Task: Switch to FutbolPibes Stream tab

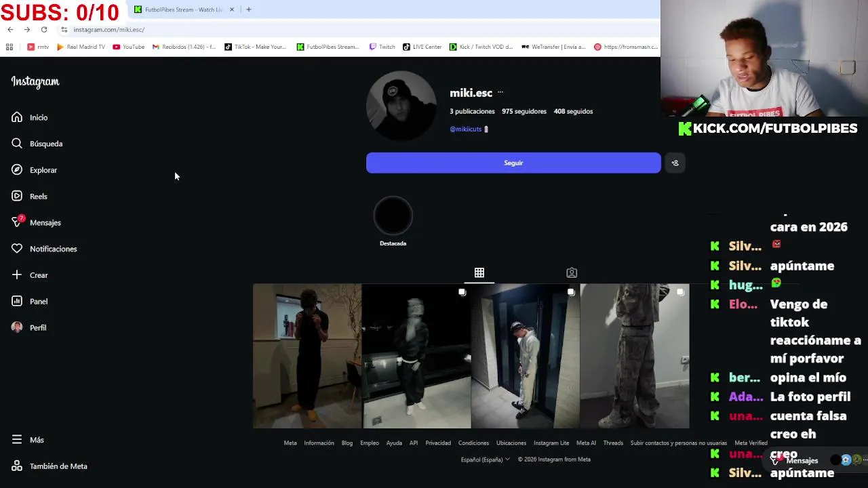Action: click(x=183, y=9)
